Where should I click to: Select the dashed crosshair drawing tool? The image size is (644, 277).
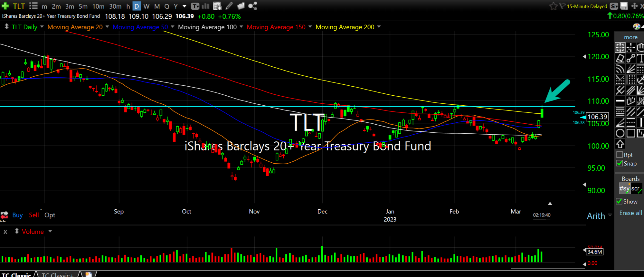click(x=631, y=47)
